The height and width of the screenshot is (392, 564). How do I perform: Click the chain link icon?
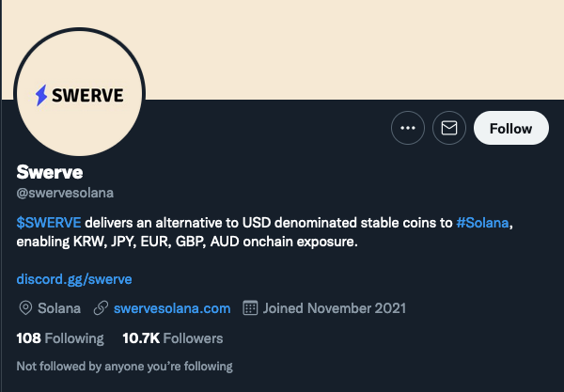101,308
